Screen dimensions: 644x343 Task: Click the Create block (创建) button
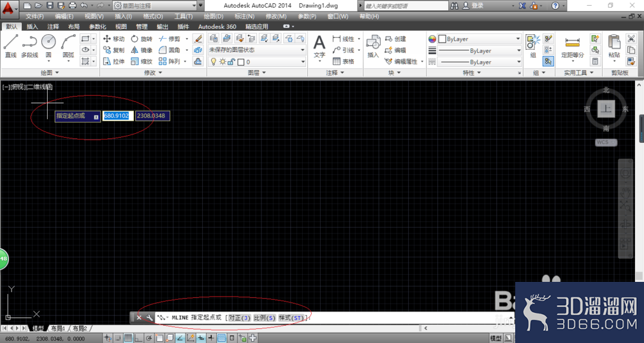pos(395,39)
